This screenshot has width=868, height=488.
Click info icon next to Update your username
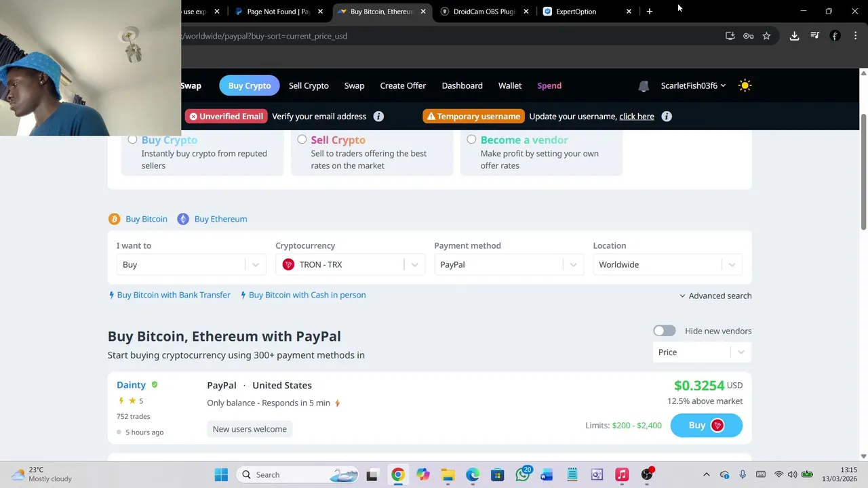click(x=667, y=117)
